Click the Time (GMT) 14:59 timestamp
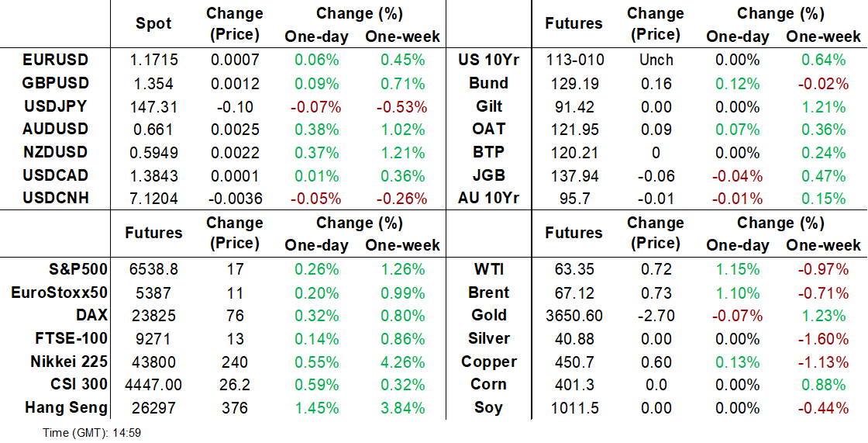The image size is (868, 443). (x=92, y=433)
